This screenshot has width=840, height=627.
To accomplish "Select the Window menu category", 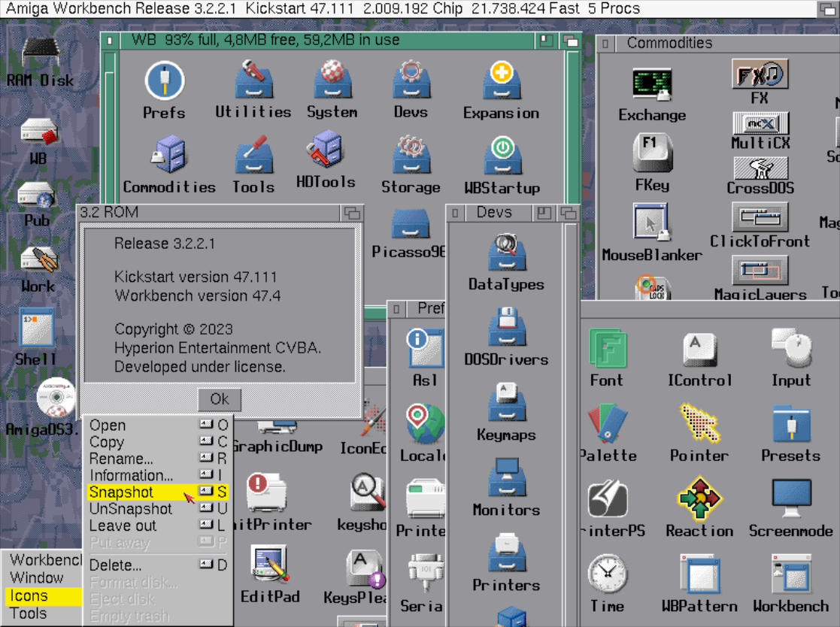I will 36,578.
